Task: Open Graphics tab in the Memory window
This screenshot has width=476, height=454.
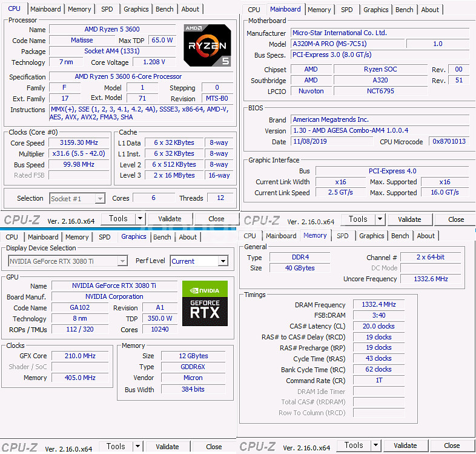Action: (x=372, y=236)
